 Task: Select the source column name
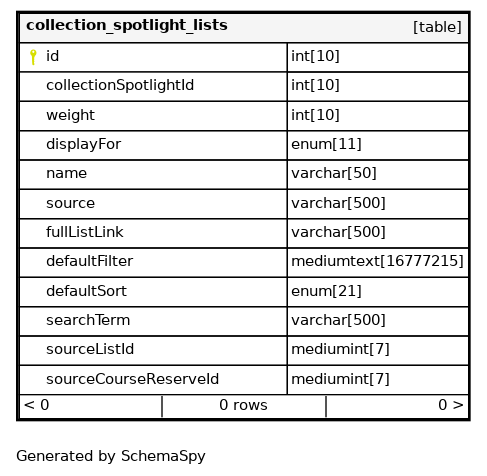tap(70, 203)
